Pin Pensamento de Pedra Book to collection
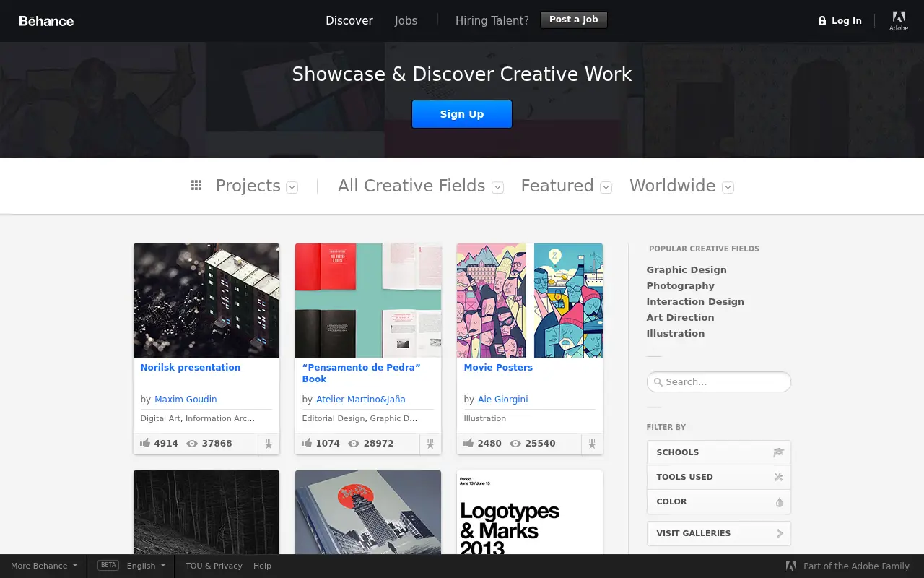 (x=430, y=444)
